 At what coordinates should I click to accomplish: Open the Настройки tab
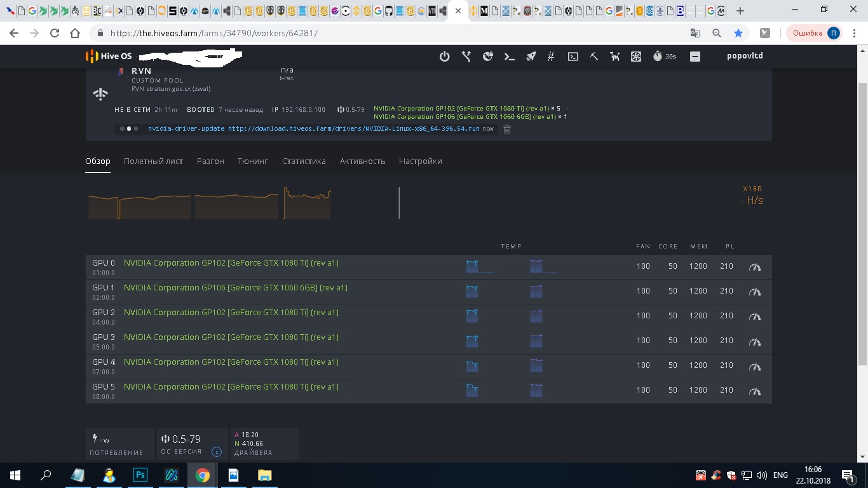[x=420, y=161]
